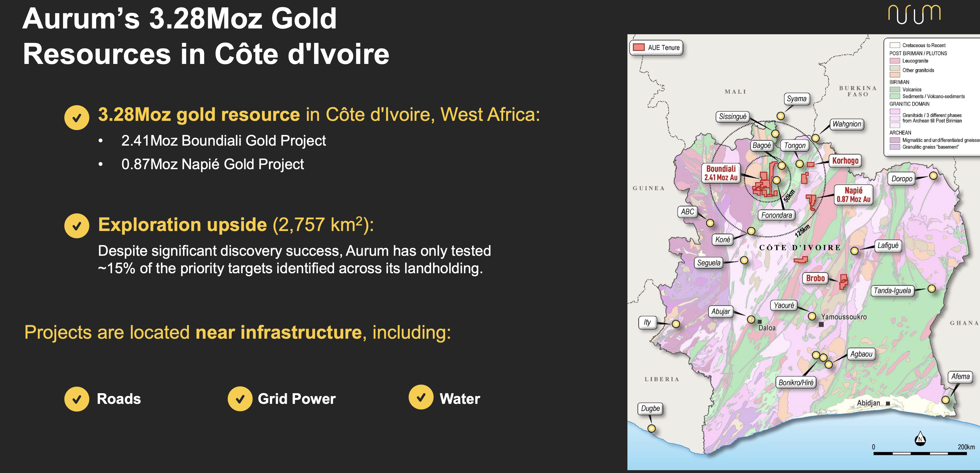Click the Volcanics green legend swatch

[x=894, y=90]
